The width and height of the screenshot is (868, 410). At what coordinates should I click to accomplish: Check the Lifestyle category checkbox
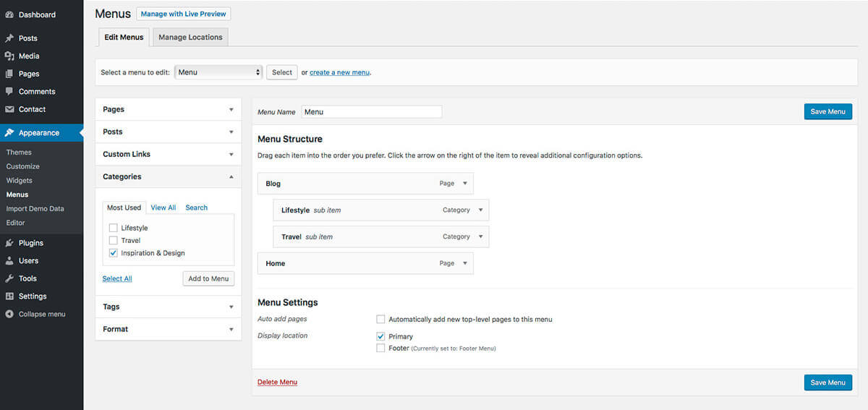[x=113, y=228]
